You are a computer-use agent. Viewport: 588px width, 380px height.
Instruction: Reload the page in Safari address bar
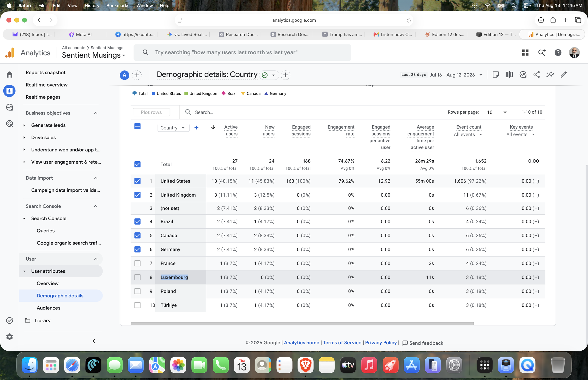[x=408, y=20]
